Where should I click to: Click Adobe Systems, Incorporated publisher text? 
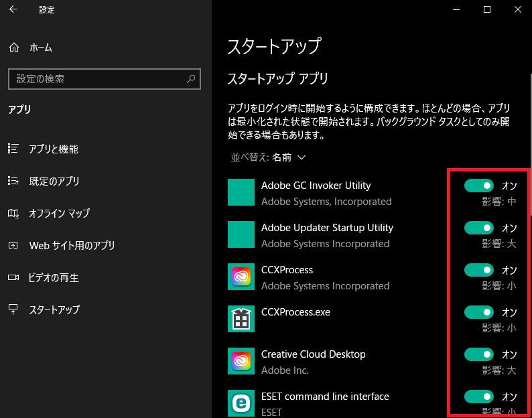(326, 202)
